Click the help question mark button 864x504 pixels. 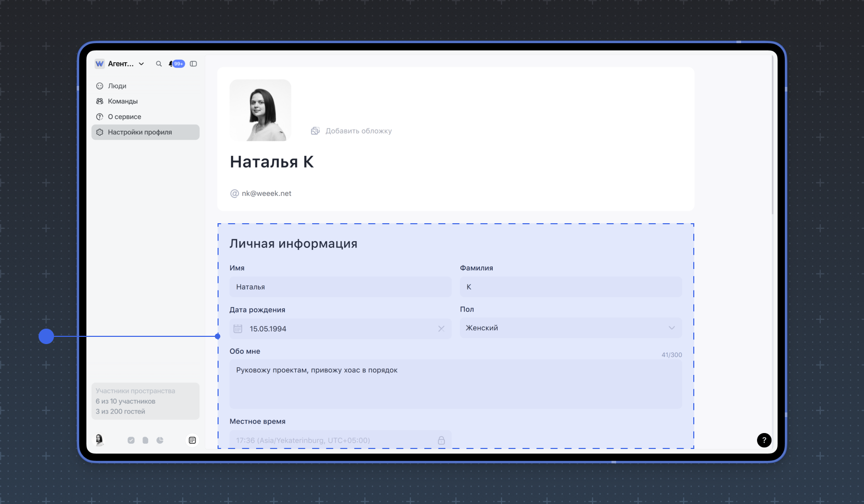764,440
